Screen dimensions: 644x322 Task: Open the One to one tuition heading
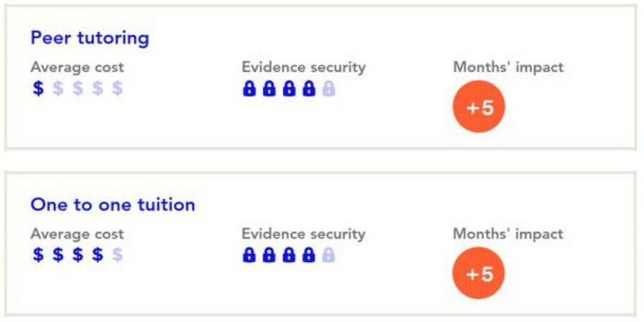[113, 205]
